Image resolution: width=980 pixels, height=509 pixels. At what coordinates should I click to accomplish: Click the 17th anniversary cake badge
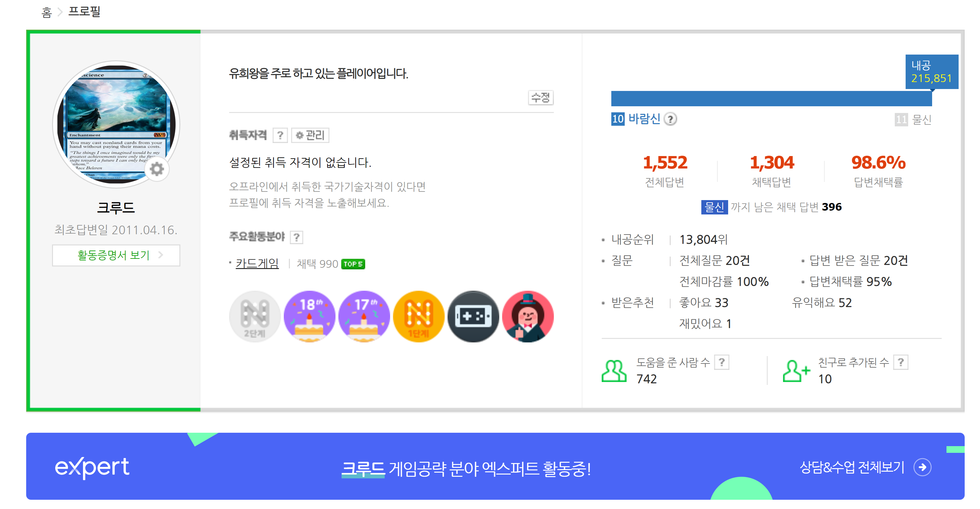tap(364, 317)
